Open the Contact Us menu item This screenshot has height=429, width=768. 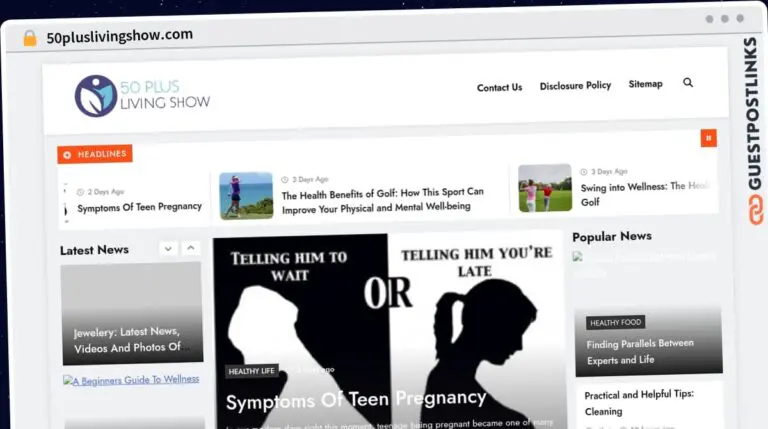tap(500, 88)
